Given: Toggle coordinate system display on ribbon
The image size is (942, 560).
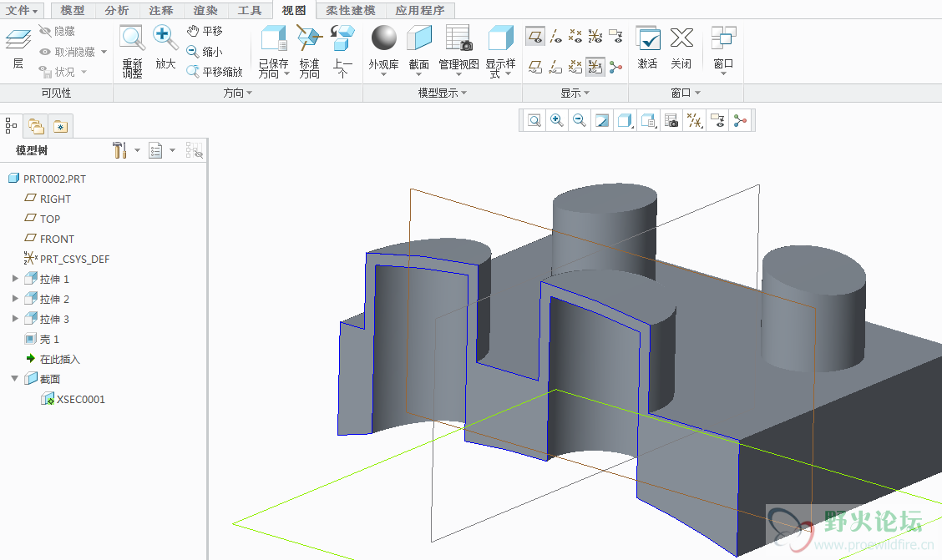Looking at the screenshot, I should [x=595, y=36].
